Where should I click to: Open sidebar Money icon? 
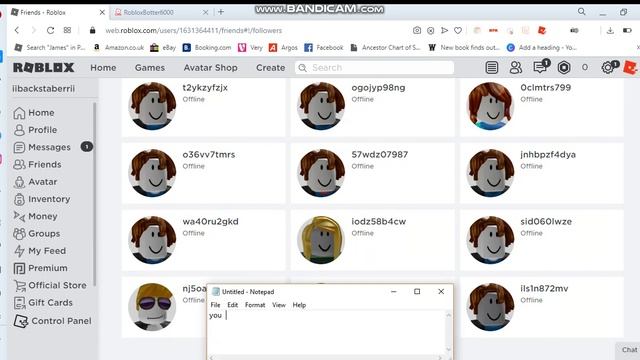tap(19, 216)
